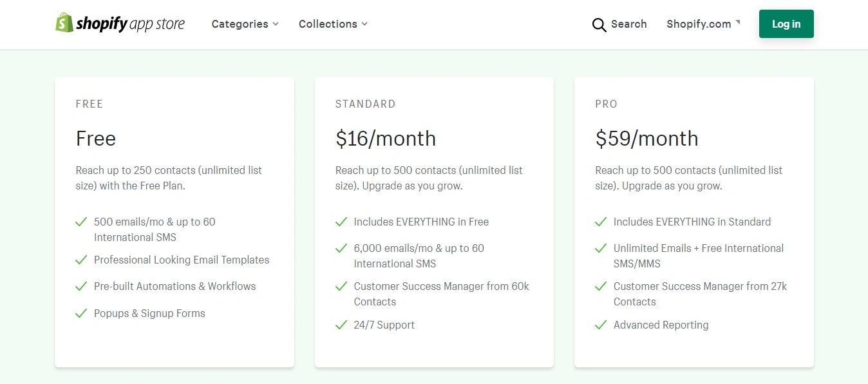Click the Shopify.com external arrow icon
Screen dimensions: 868x384
pos(738,22)
